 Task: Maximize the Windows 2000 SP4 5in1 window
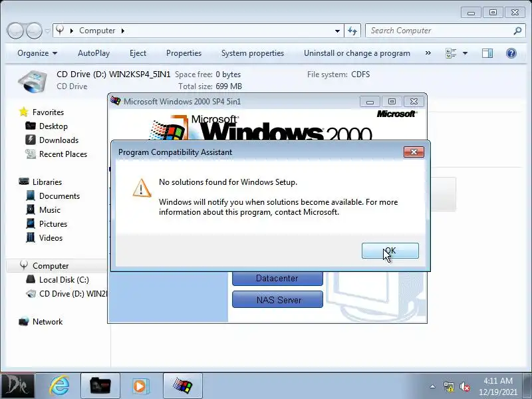(x=392, y=102)
